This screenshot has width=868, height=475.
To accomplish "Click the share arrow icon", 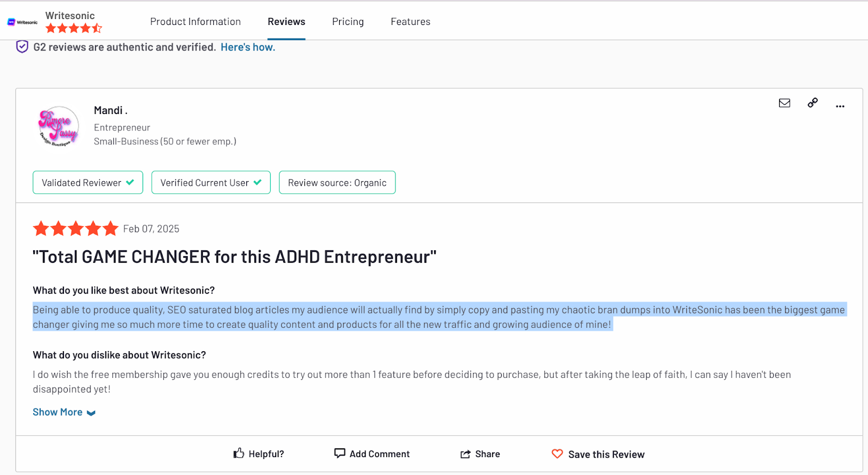I will click(x=465, y=454).
